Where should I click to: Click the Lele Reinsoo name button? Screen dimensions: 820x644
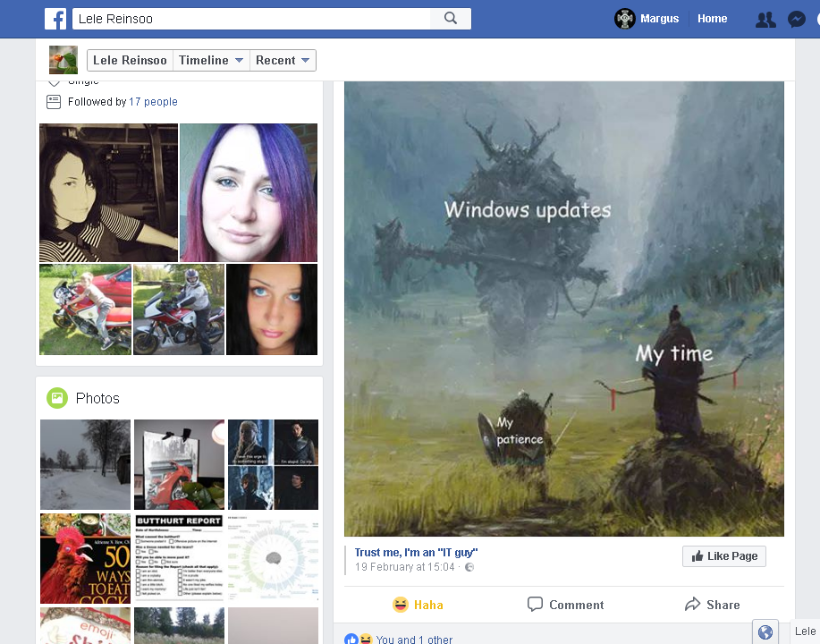[x=130, y=60]
